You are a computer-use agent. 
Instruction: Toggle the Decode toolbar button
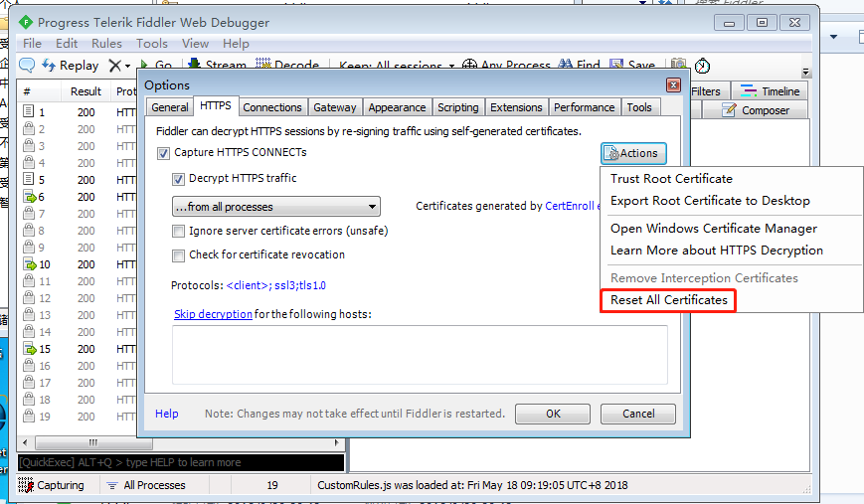287,65
